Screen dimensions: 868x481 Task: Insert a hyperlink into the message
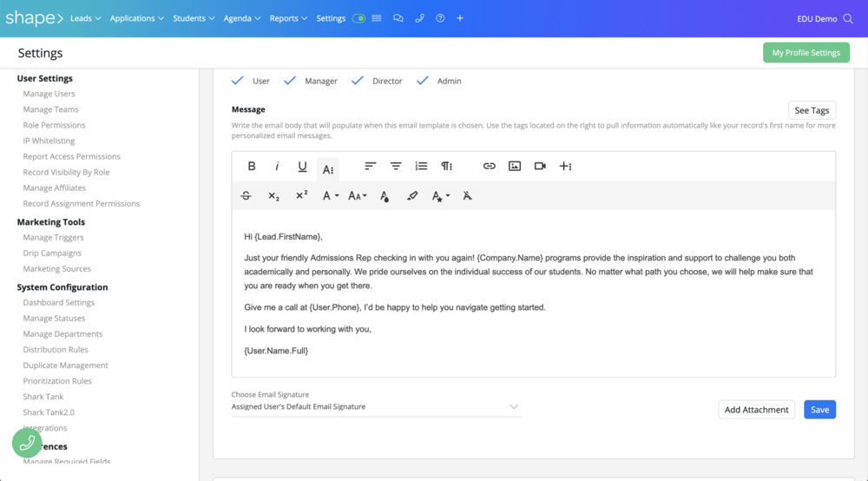(490, 166)
